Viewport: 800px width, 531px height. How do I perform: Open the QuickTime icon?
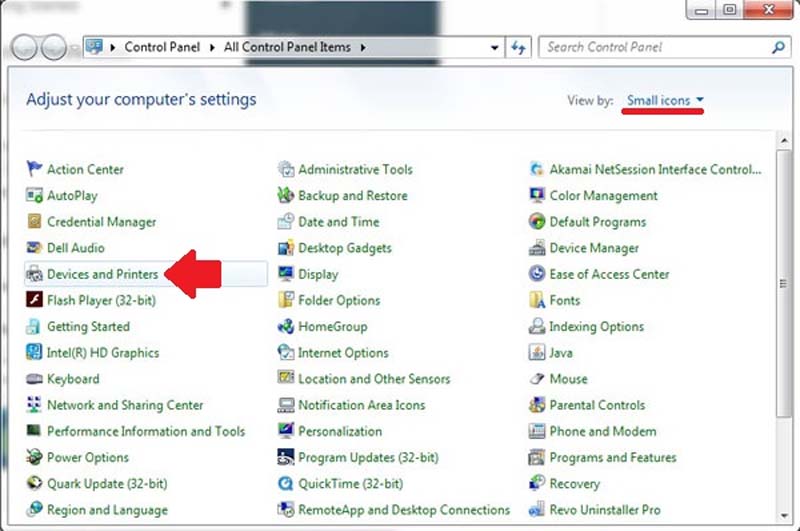point(286,484)
